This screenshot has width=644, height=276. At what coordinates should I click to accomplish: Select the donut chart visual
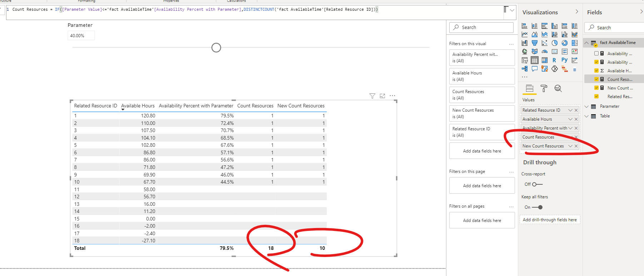click(x=565, y=43)
